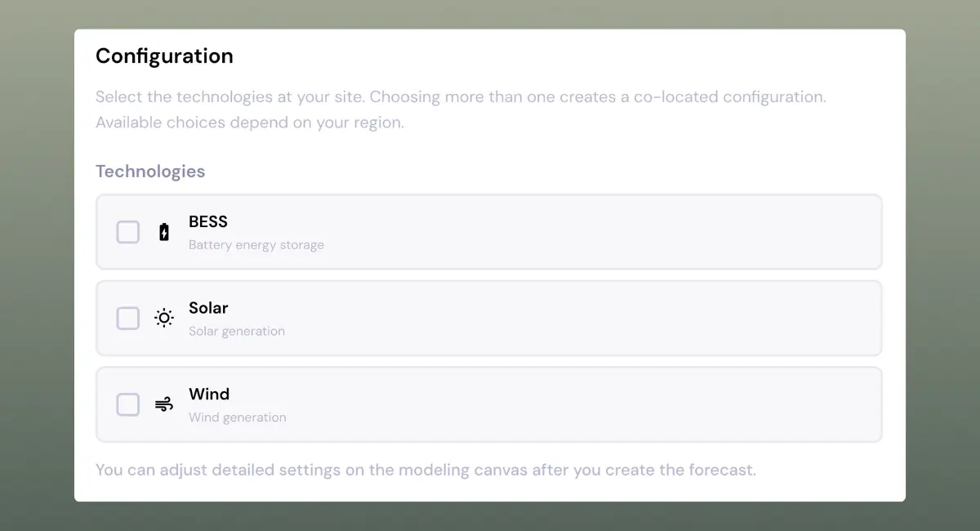Click the sun icon for Solar
Viewport: 980px width, 531px height.
pyautogui.click(x=164, y=318)
